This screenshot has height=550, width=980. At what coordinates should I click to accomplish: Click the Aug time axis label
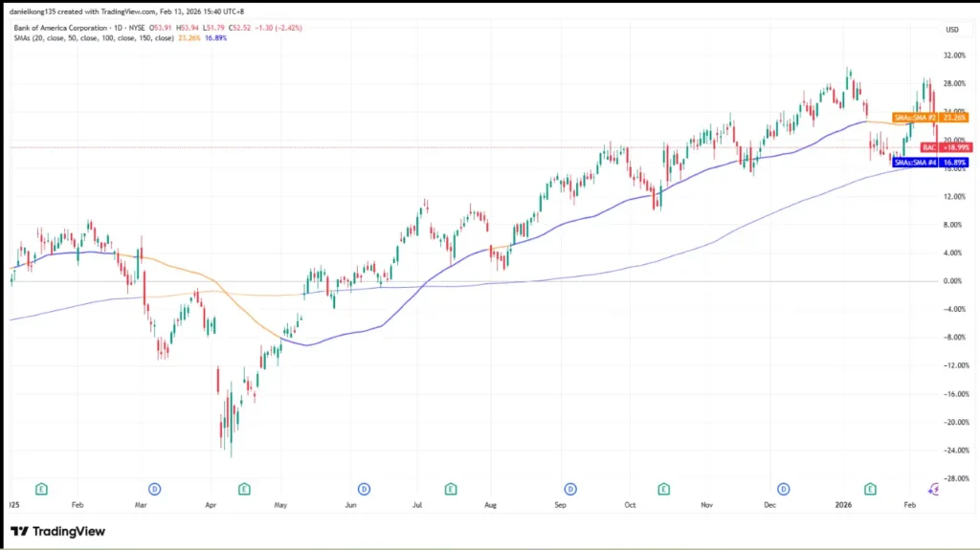point(491,505)
